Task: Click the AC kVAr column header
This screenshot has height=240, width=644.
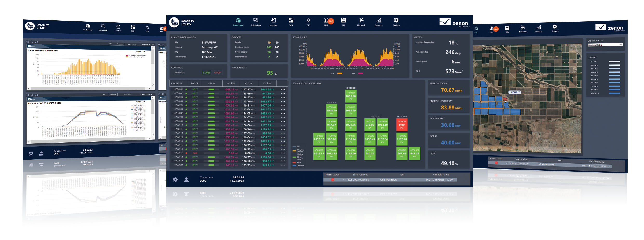Action: [249, 83]
